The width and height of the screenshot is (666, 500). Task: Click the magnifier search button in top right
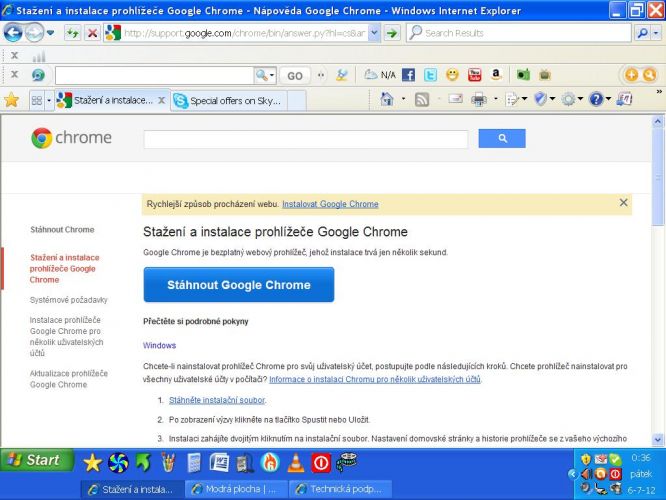[642, 33]
